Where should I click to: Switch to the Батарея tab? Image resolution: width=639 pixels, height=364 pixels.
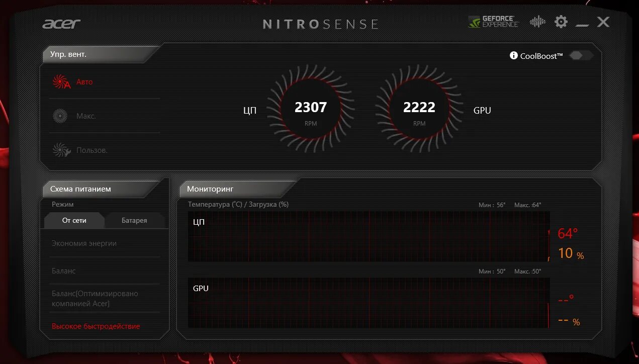click(134, 220)
